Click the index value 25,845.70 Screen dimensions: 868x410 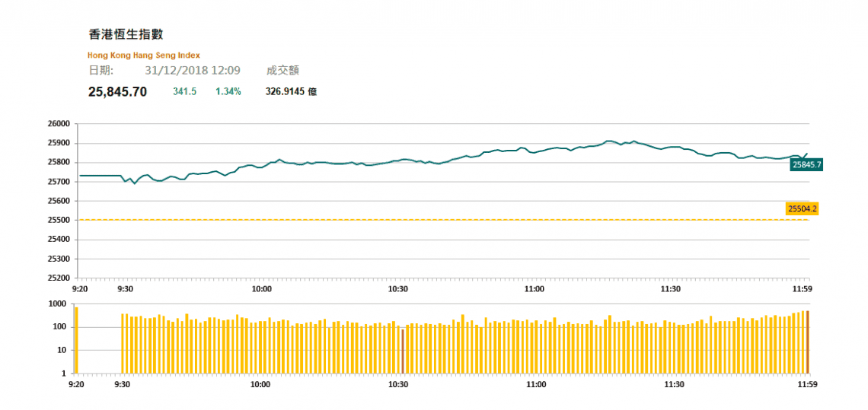[x=117, y=91]
